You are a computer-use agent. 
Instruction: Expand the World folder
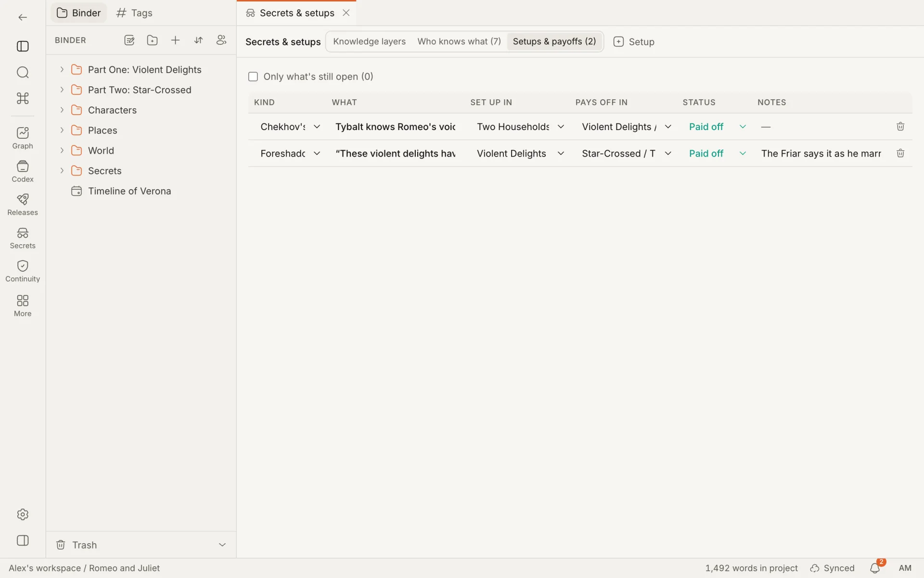tap(62, 151)
